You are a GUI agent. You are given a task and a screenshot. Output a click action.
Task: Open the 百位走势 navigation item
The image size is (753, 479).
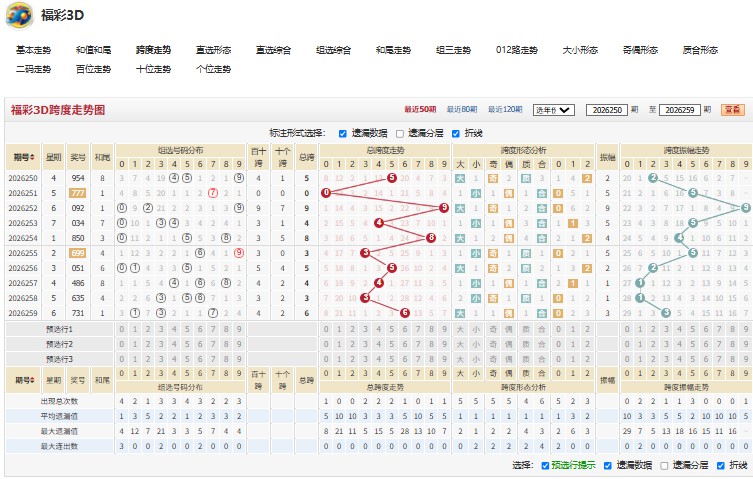93,69
